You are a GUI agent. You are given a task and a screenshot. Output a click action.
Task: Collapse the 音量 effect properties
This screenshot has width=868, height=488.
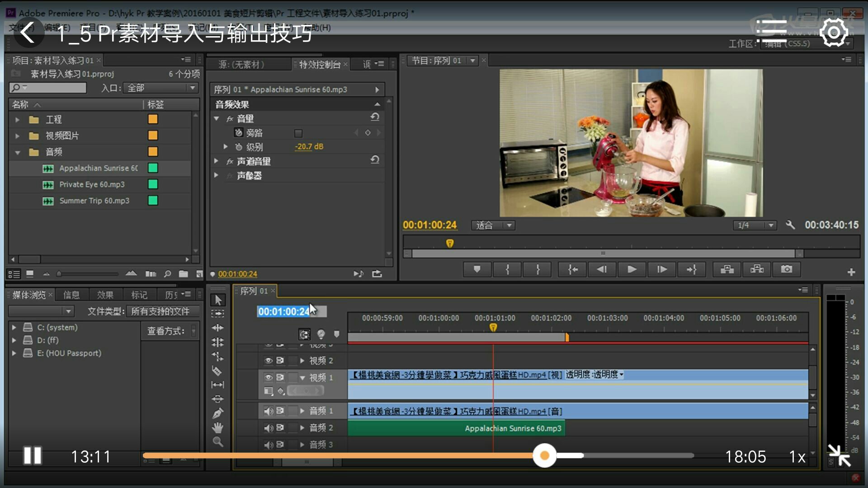pos(216,118)
